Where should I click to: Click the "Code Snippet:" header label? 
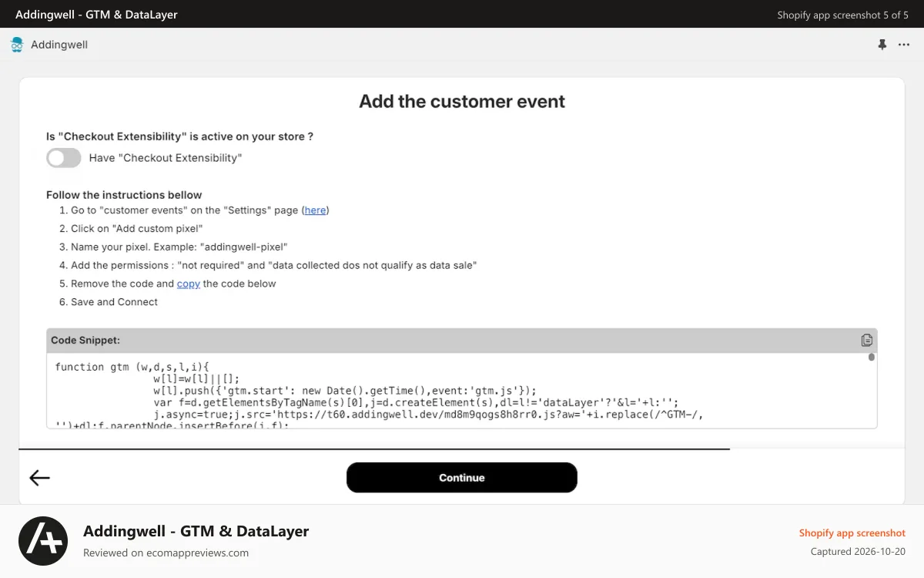85,340
